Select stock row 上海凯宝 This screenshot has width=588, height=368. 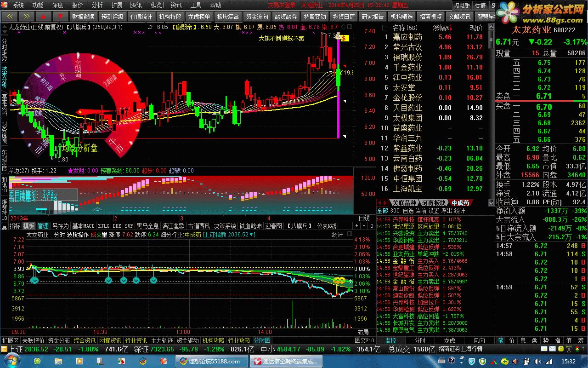[x=435, y=189]
